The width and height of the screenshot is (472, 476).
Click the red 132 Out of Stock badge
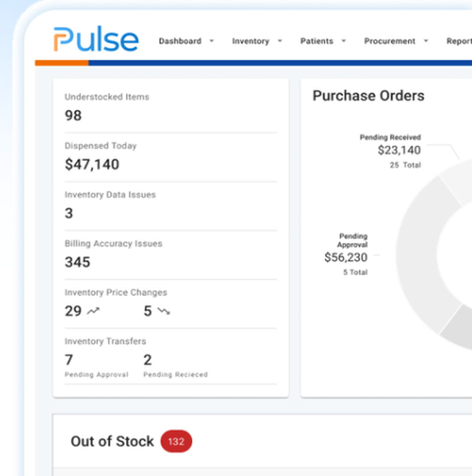point(176,441)
